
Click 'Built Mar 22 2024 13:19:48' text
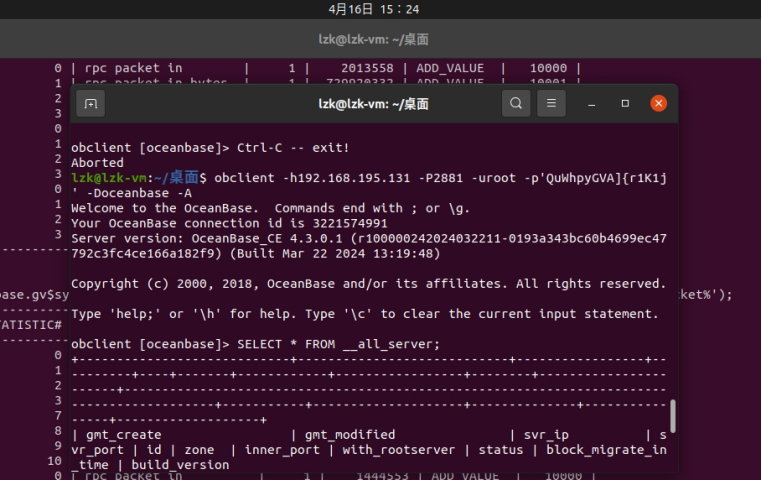tap(335, 254)
